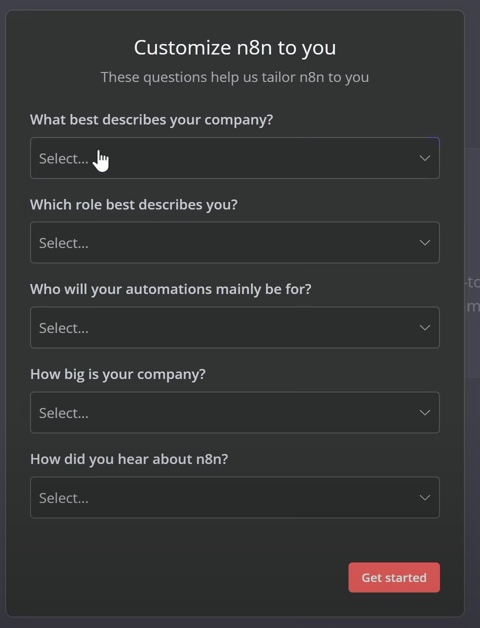480x628 pixels.
Task: Open the role description dropdown
Action: pos(235,243)
